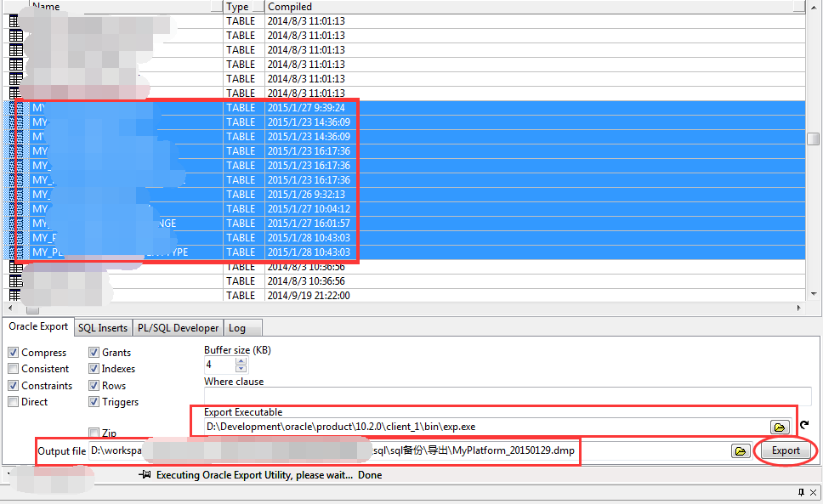Sort by the Type column header
The width and height of the screenshot is (823, 504).
coord(243,6)
